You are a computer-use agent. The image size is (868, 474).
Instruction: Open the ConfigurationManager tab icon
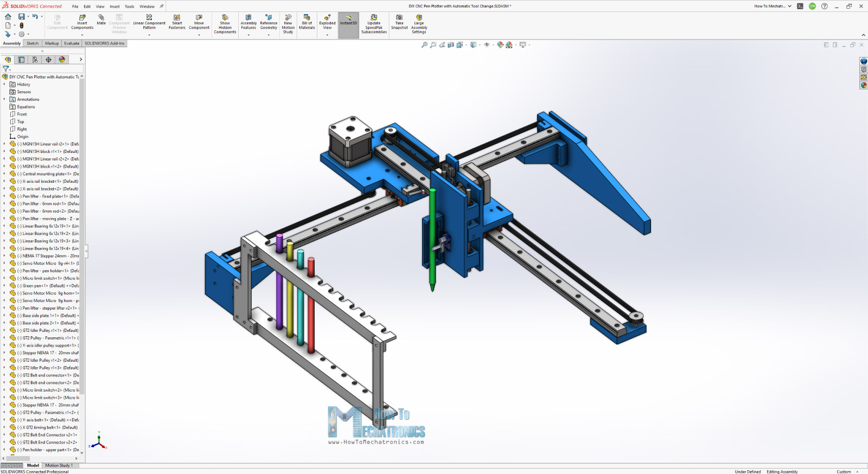pos(35,60)
